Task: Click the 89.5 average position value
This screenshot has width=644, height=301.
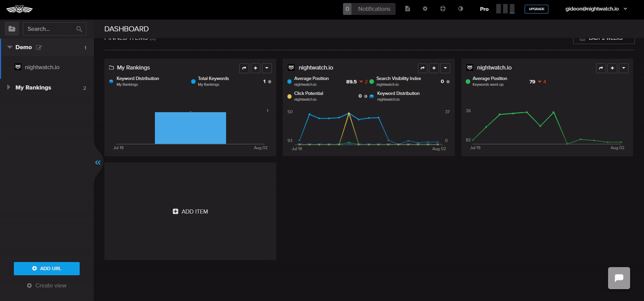Action: (351, 81)
